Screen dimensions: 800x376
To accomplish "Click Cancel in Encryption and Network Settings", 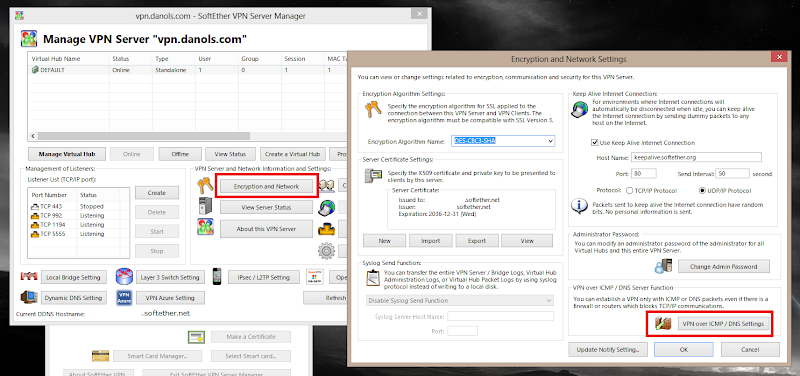I will tap(750, 349).
